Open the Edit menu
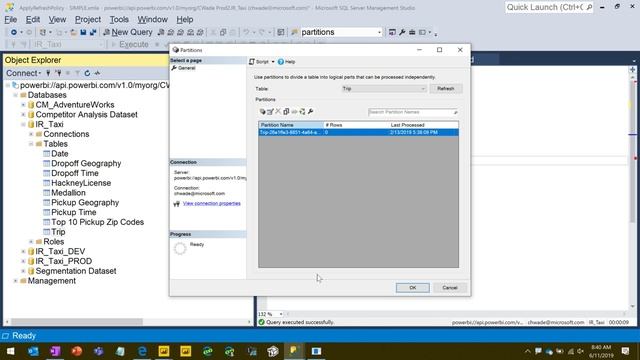The image size is (640, 360). (33, 20)
